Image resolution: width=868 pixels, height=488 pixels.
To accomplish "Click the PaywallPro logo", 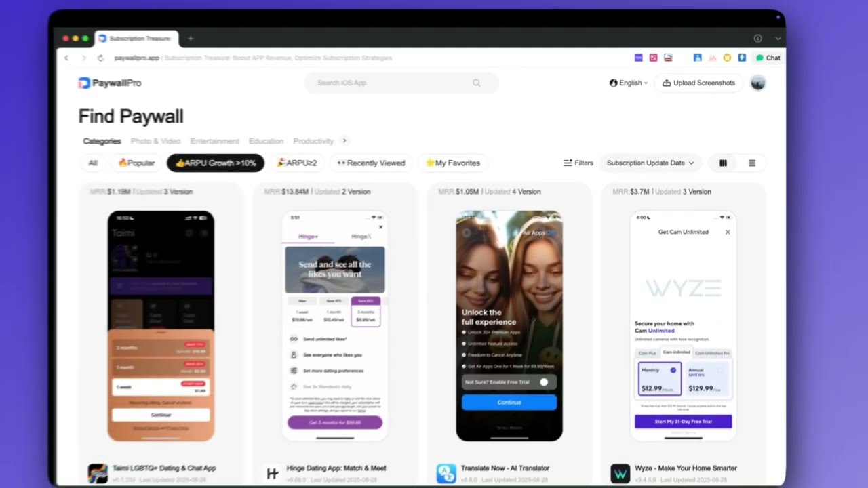I will pos(110,83).
